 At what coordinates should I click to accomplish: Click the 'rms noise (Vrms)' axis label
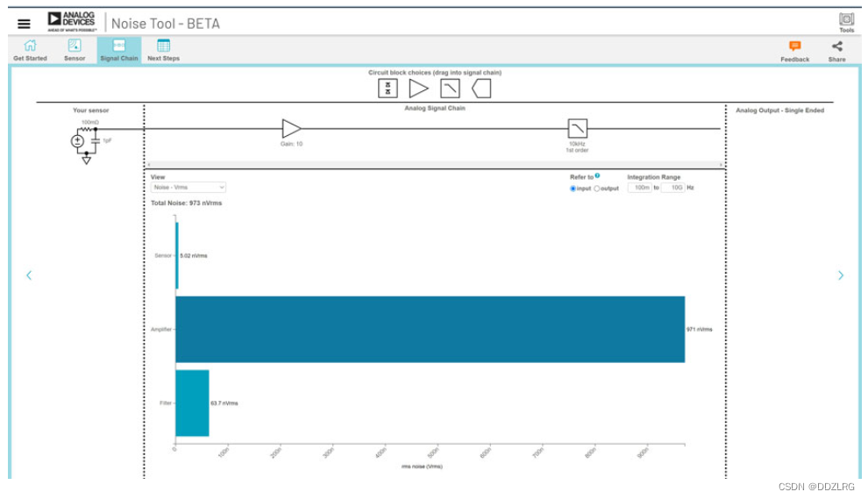tap(422, 467)
